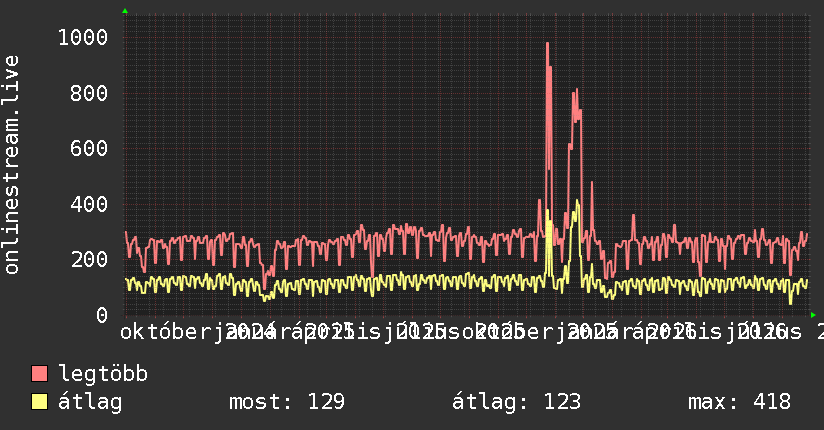
Task: Click the 200 Y-axis label
Action: [x=89, y=259]
